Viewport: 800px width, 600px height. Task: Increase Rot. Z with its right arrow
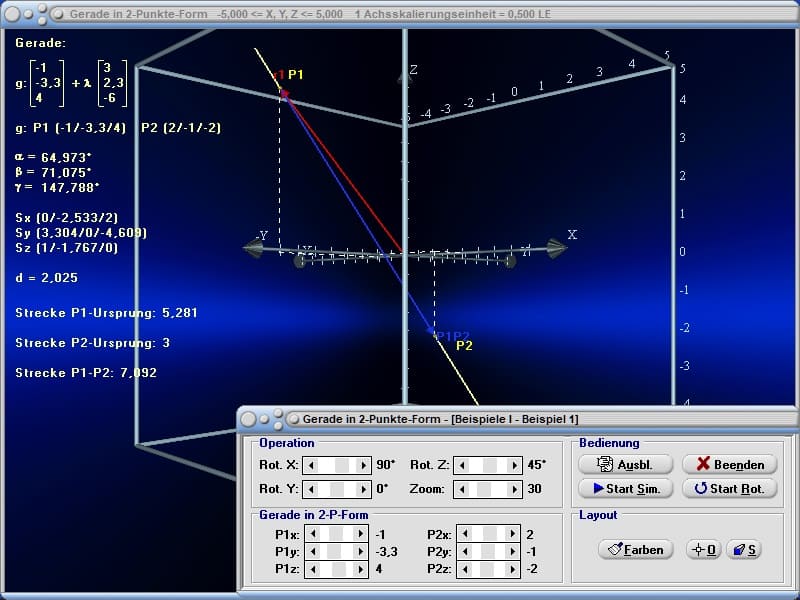(514, 465)
